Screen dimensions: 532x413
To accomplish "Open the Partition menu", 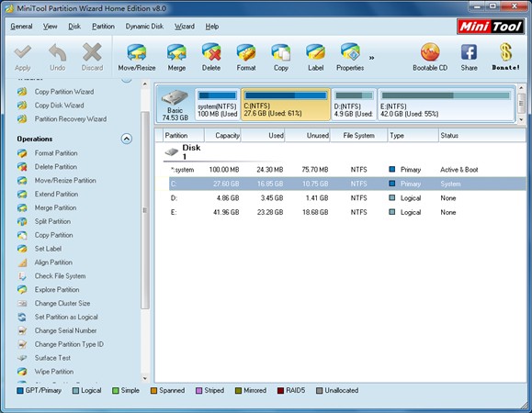I will (x=103, y=27).
